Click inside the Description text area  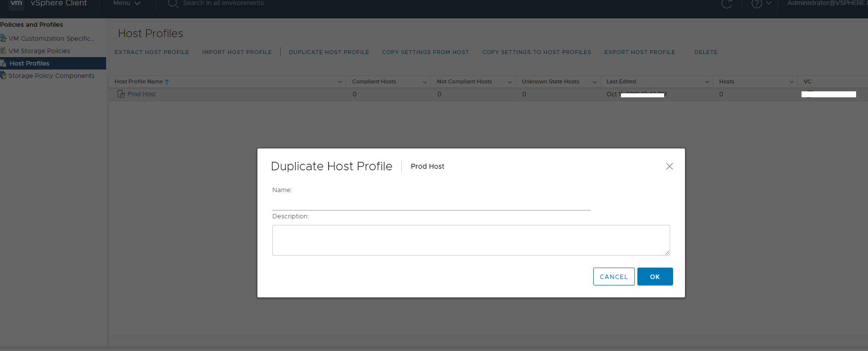[x=471, y=240]
